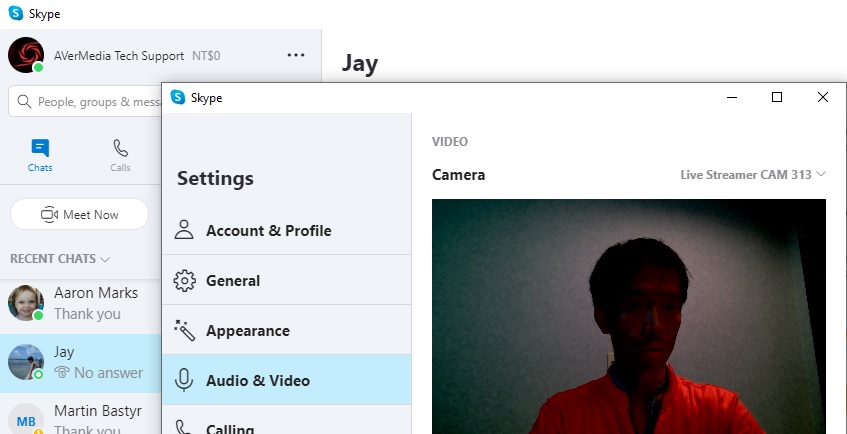This screenshot has width=847, height=434.
Task: Switch to the Chats tab
Action: pos(40,156)
